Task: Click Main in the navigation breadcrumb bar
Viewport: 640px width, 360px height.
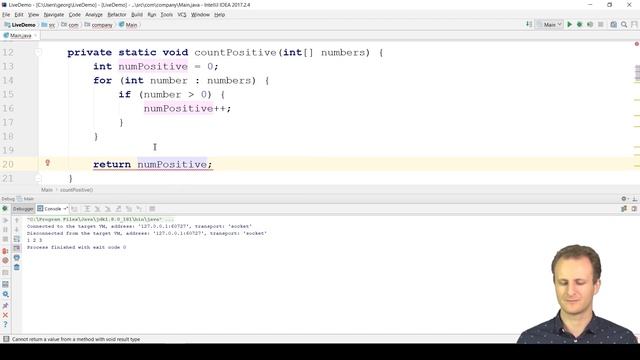Action: point(128,25)
